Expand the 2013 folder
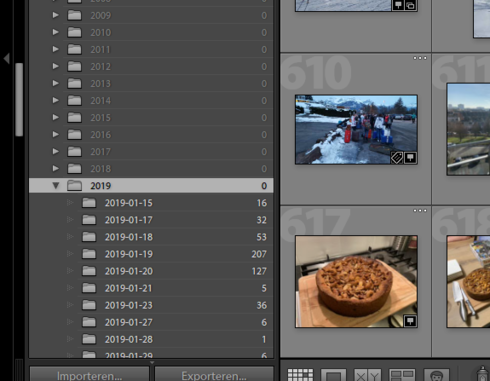The image size is (490, 381). pos(56,83)
